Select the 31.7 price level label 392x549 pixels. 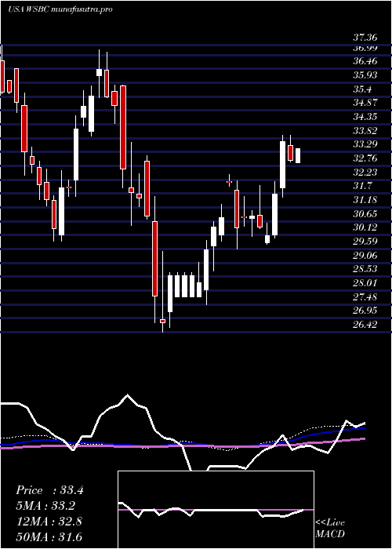pos(362,186)
